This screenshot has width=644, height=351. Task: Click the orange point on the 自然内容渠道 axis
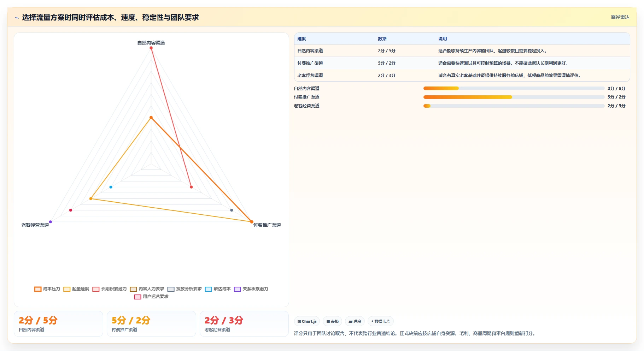point(151,118)
